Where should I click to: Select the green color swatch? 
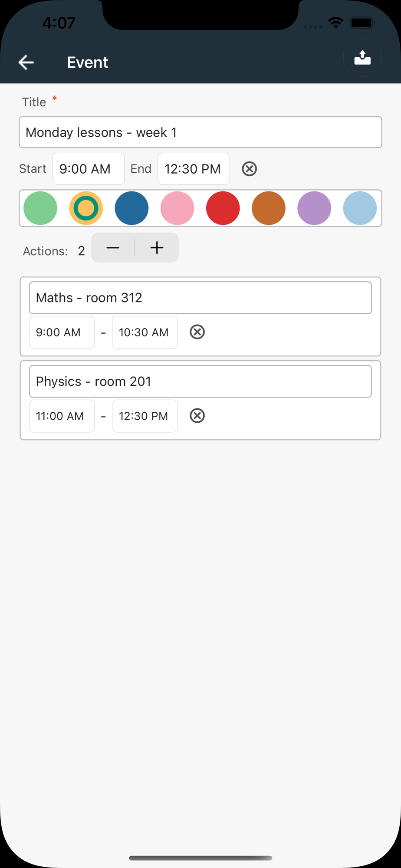[x=40, y=208]
